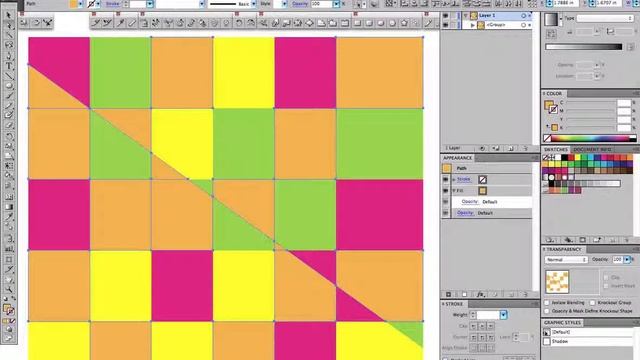The width and height of the screenshot is (640, 360).
Task: Click bottom Opacity link in Appearance panel
Action: pos(465,213)
